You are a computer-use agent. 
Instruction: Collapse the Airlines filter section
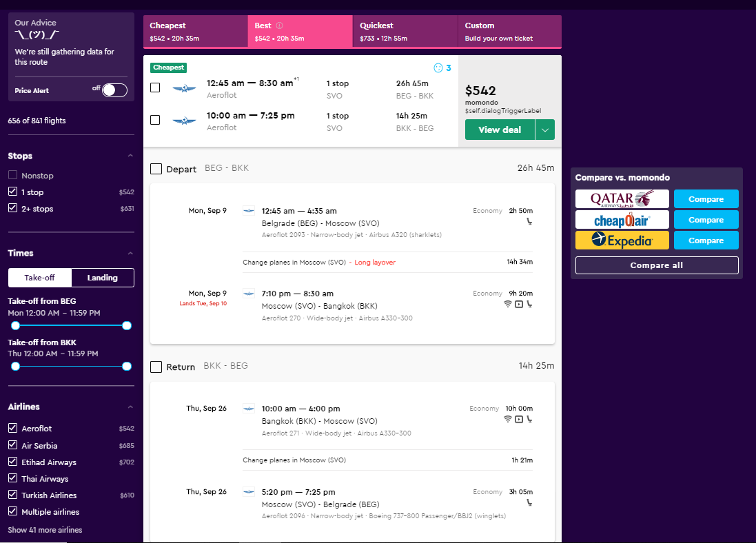click(x=130, y=407)
